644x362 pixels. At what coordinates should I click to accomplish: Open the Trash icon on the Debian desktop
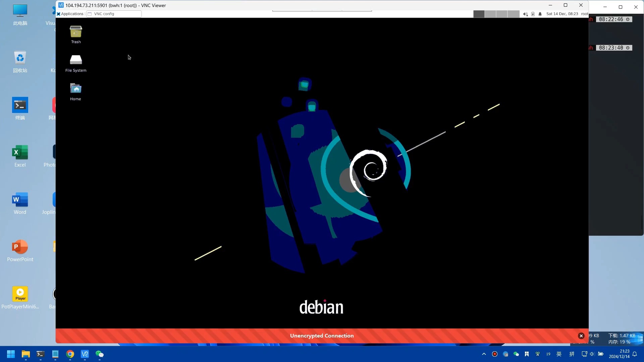pyautogui.click(x=76, y=35)
